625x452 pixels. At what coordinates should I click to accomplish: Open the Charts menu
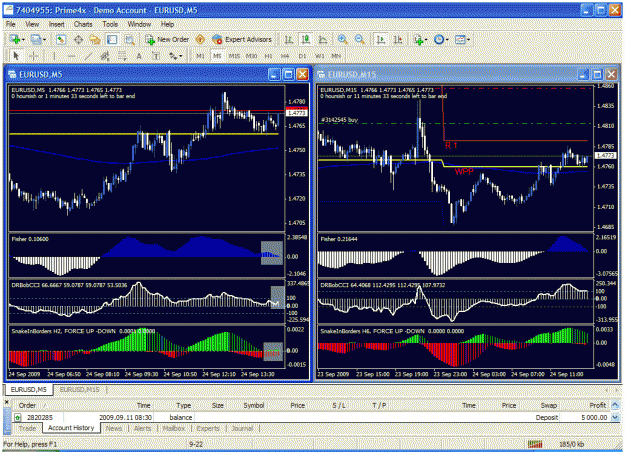(x=83, y=24)
